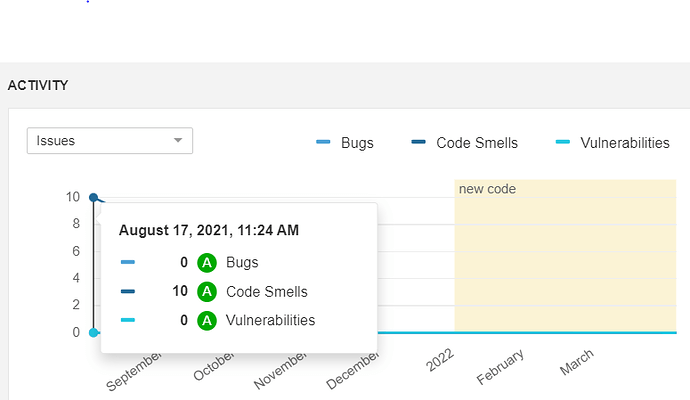Click the Bugs legend color marker
This screenshot has width=690, height=400.
[x=323, y=143]
